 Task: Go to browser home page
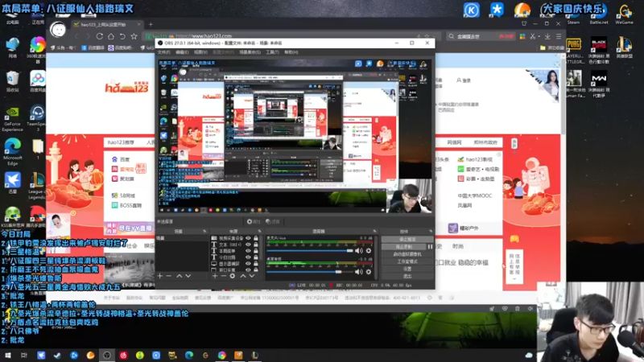click(111, 36)
